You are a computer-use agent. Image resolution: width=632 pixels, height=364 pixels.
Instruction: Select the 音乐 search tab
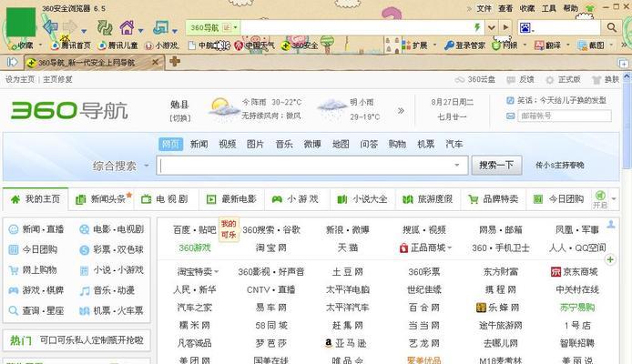284,144
